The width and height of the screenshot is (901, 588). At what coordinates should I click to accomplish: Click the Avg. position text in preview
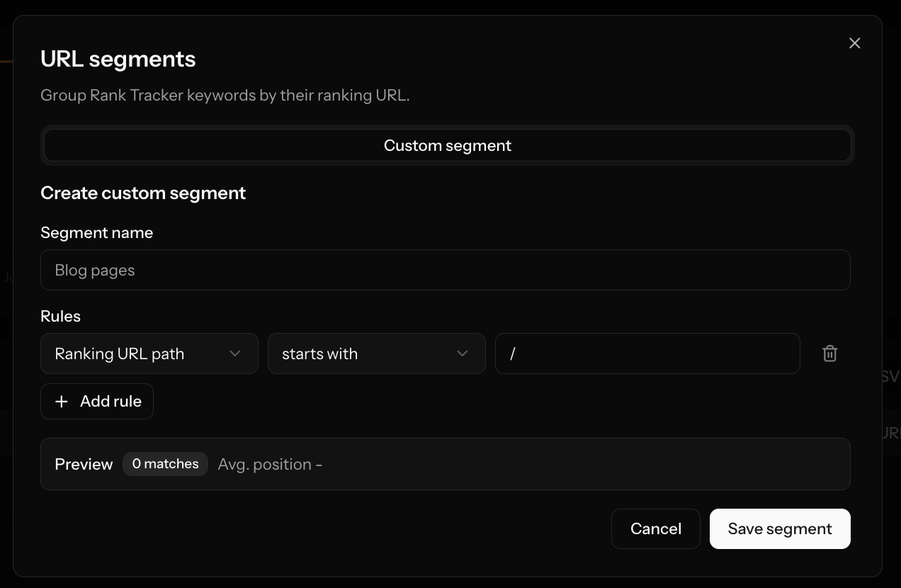270,464
